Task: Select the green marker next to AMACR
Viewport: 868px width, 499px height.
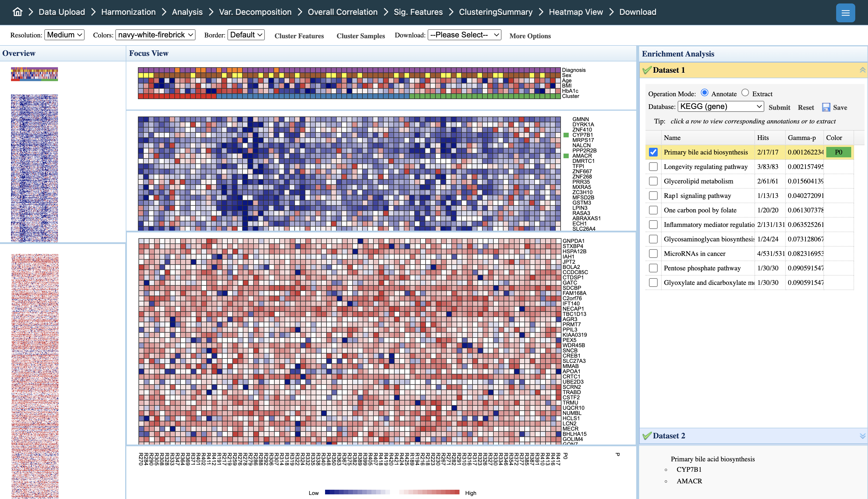Action: click(x=566, y=156)
